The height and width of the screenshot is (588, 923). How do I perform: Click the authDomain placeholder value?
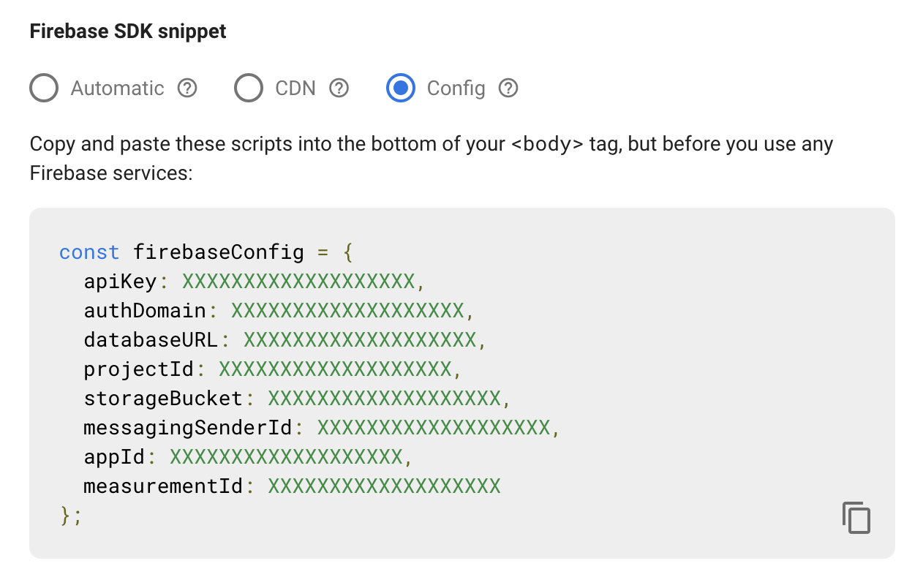(347, 311)
